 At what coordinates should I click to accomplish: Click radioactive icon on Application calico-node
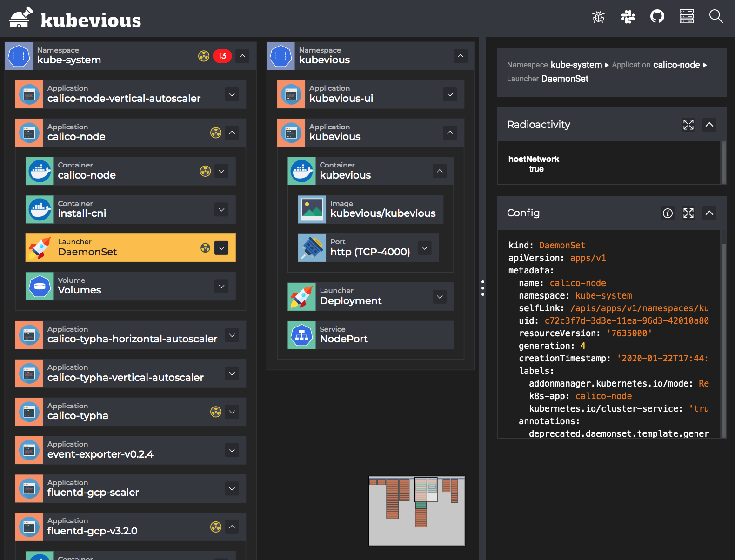pos(216,133)
